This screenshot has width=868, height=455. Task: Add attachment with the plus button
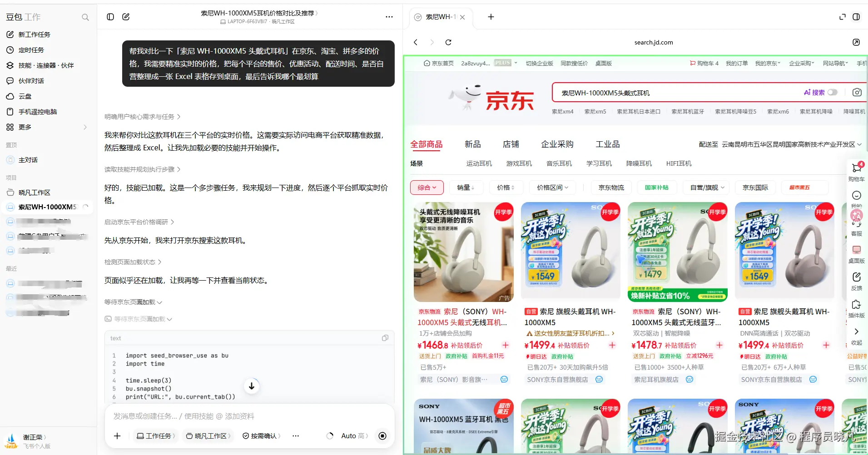(x=117, y=436)
